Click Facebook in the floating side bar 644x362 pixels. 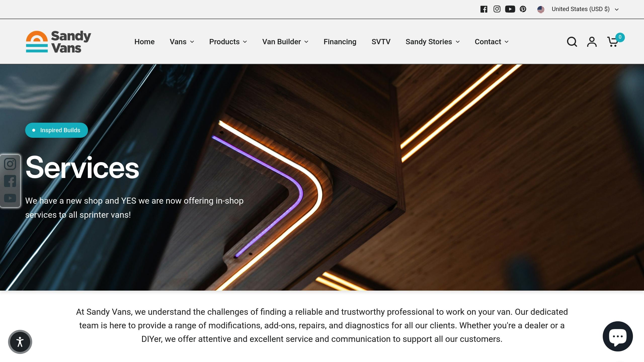pos(10,181)
